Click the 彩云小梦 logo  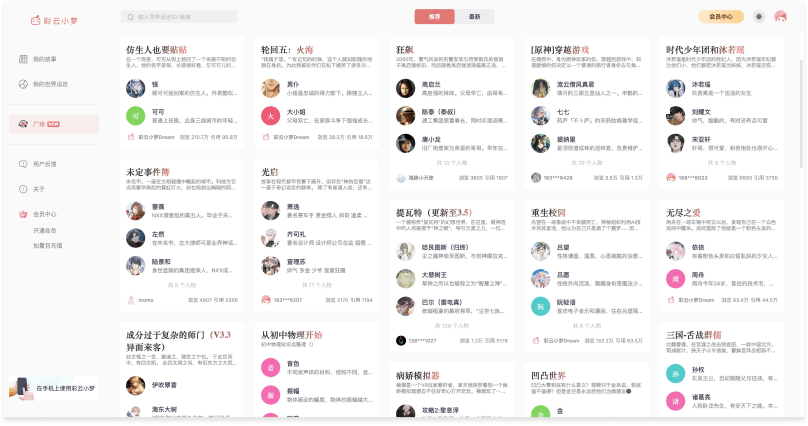[41, 17]
